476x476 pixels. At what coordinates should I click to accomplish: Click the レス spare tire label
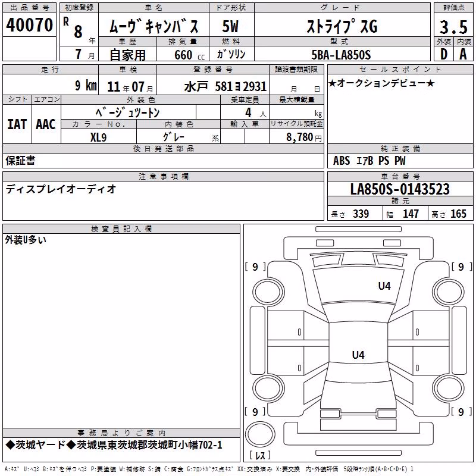(x=260, y=455)
